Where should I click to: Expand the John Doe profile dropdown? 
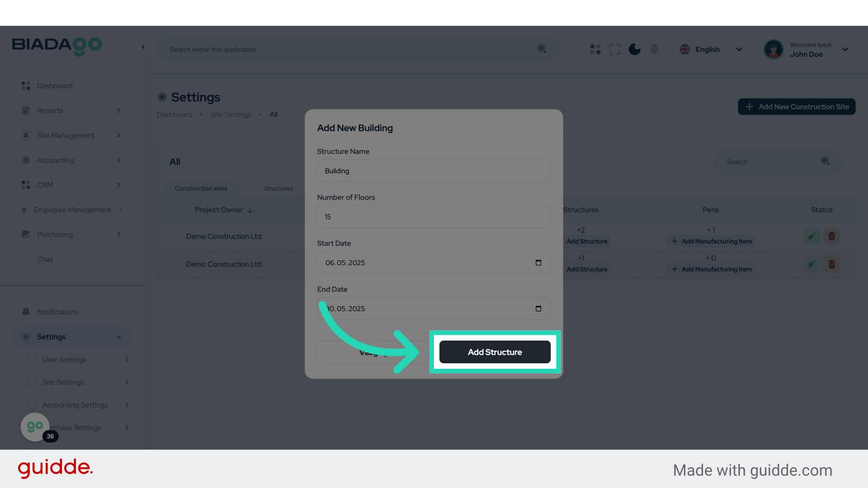point(845,49)
